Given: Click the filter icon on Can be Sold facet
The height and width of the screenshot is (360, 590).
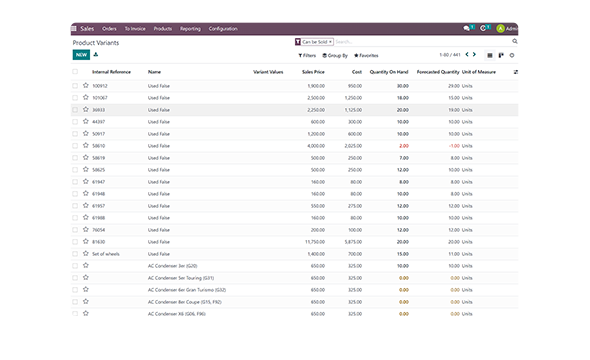Looking at the screenshot, I should pyautogui.click(x=298, y=42).
